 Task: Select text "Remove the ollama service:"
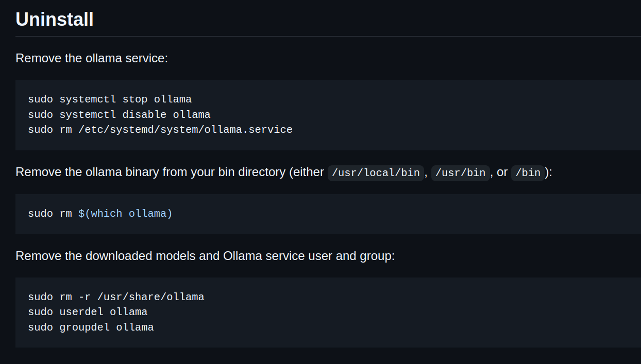[92, 58]
